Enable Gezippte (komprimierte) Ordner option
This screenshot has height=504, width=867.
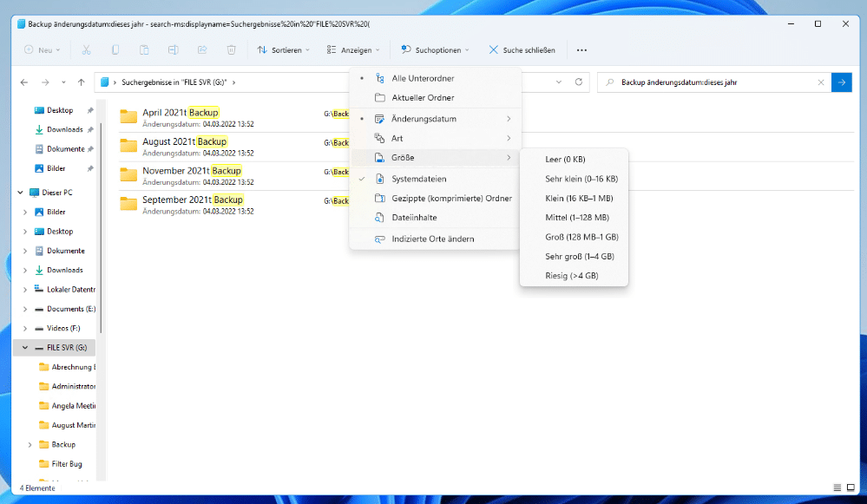tap(451, 198)
